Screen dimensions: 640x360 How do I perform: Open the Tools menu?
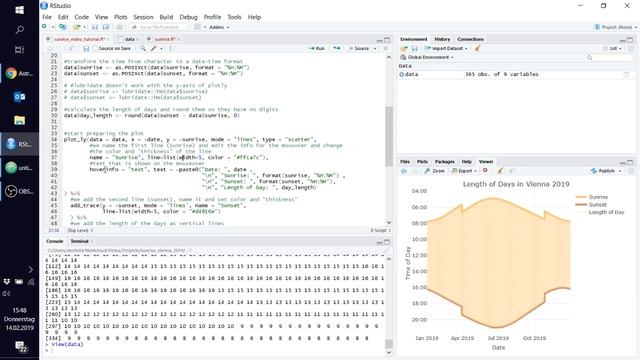234,17
